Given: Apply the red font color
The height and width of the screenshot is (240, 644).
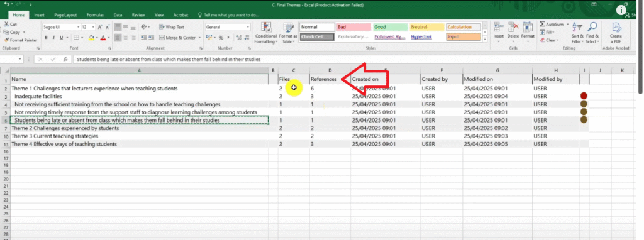Looking at the screenshot, I should [103, 38].
